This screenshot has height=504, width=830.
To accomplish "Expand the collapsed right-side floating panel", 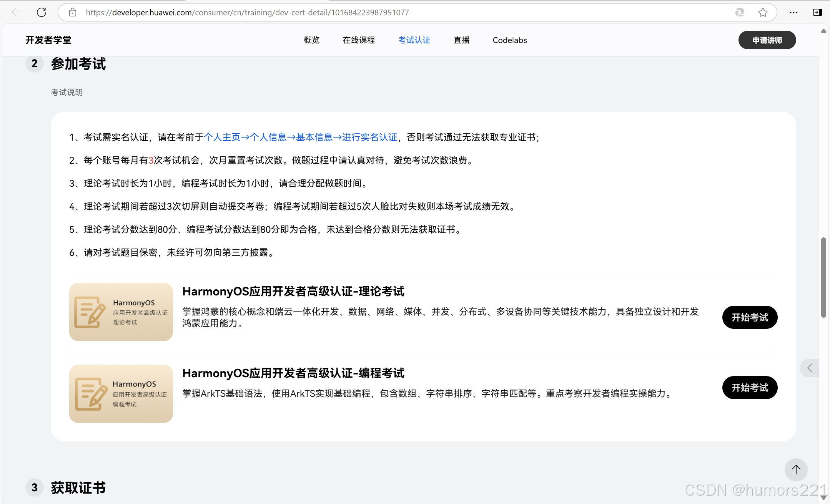I will pyautogui.click(x=810, y=368).
